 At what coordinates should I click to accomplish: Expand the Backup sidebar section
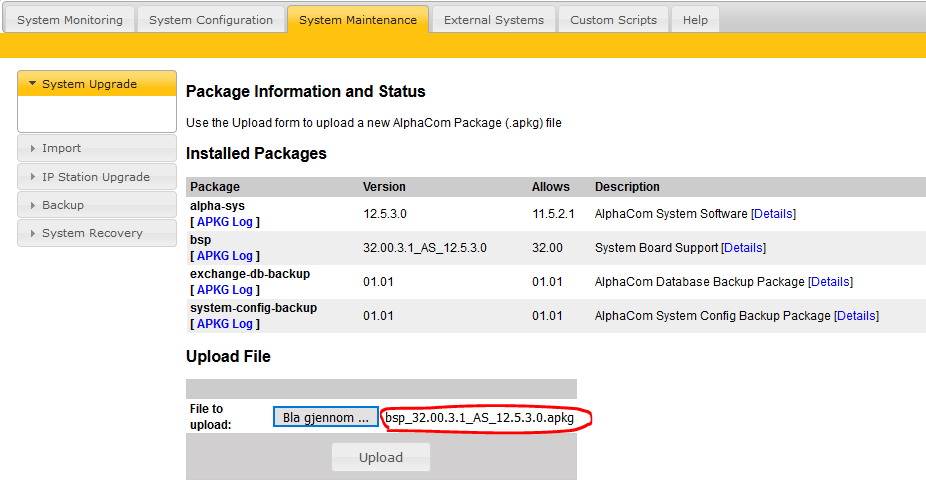97,205
